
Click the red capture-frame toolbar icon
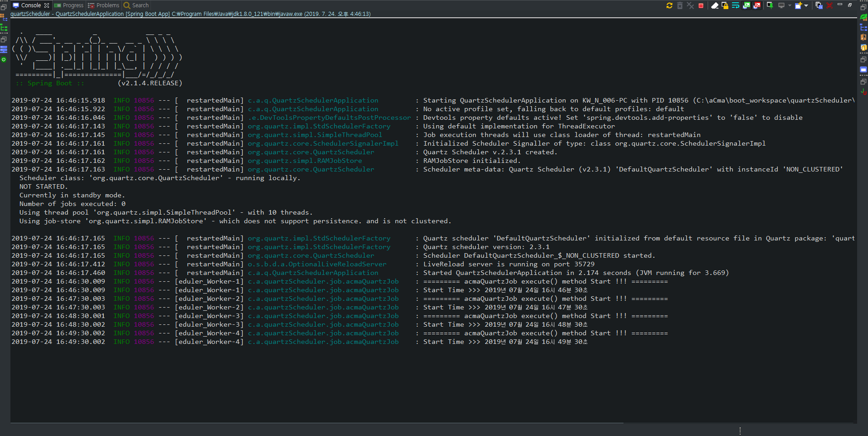pyautogui.click(x=829, y=5)
